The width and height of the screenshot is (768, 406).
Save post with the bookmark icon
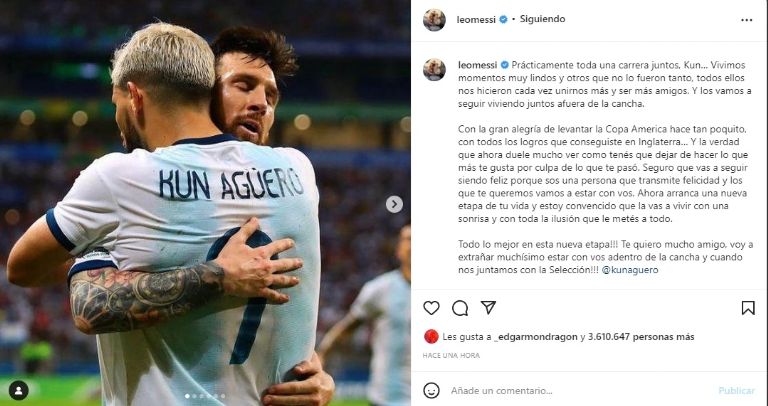(747, 308)
